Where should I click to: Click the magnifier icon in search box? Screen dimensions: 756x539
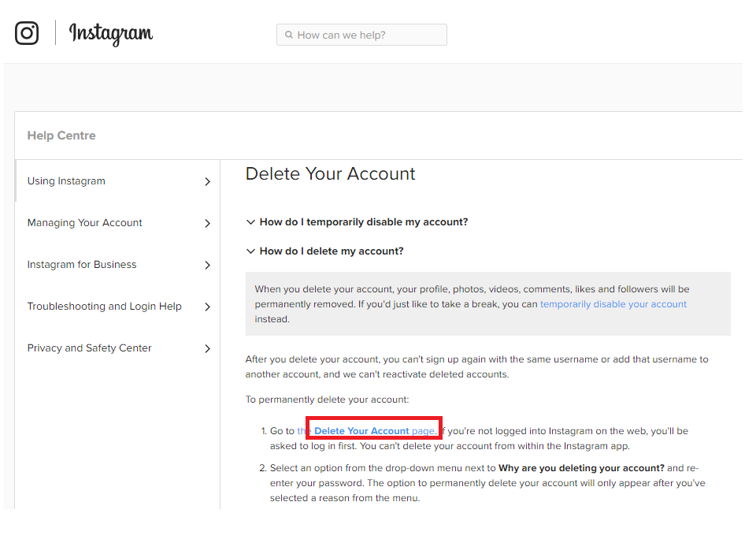click(x=289, y=35)
